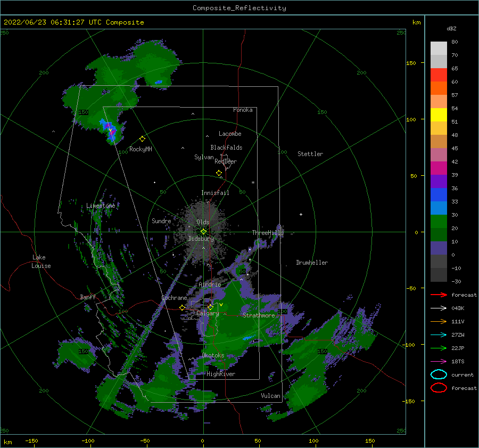The height and width of the screenshot is (448, 479).
Task: Click the Ponoka city label
Action: [x=243, y=110]
